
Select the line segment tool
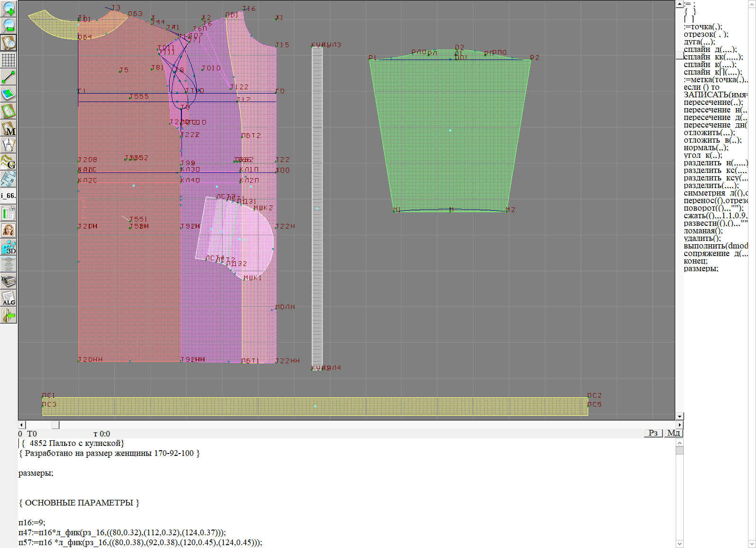click(x=9, y=77)
